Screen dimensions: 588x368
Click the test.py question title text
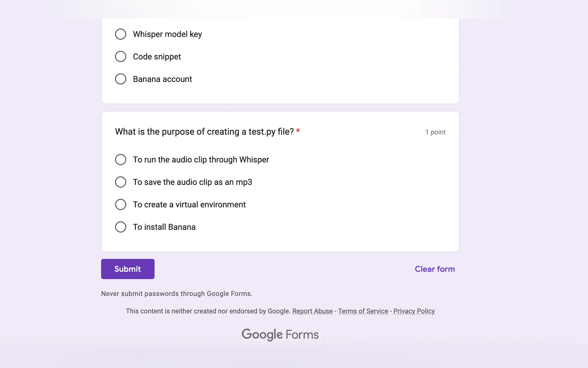(x=204, y=132)
